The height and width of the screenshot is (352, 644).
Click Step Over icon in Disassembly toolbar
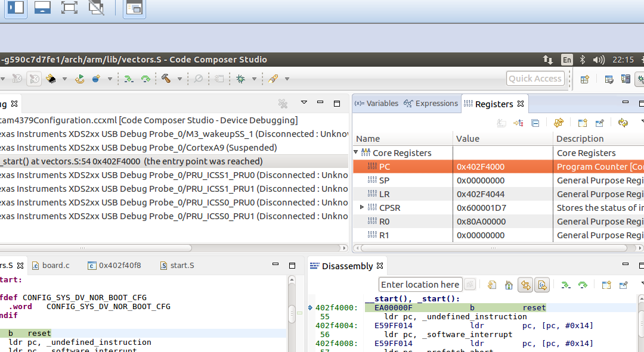point(583,285)
